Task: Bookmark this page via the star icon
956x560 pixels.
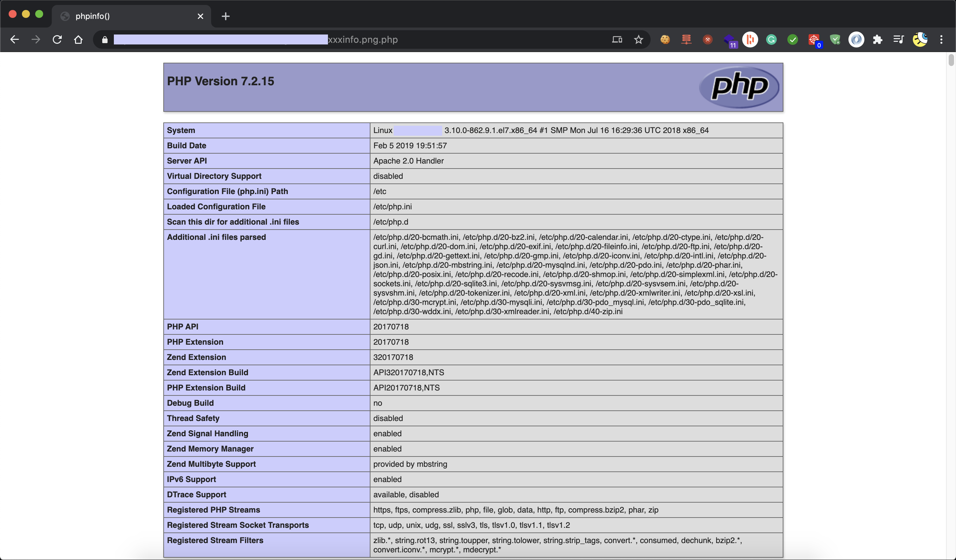Action: [x=638, y=39]
